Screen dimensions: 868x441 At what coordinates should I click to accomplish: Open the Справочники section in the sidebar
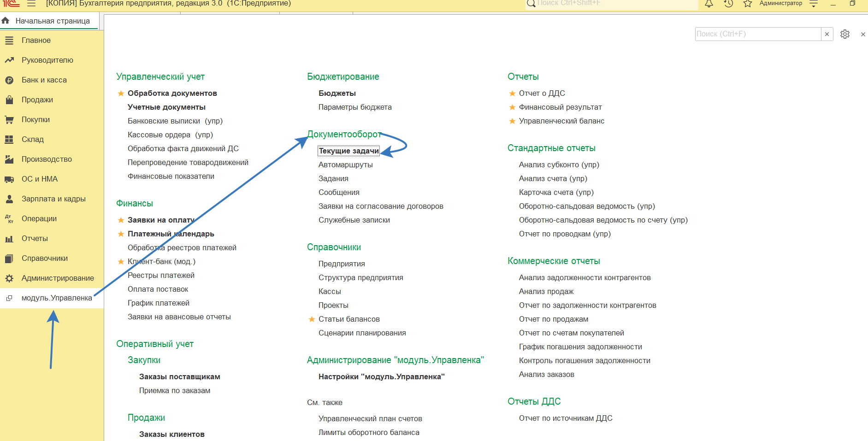coord(52,259)
